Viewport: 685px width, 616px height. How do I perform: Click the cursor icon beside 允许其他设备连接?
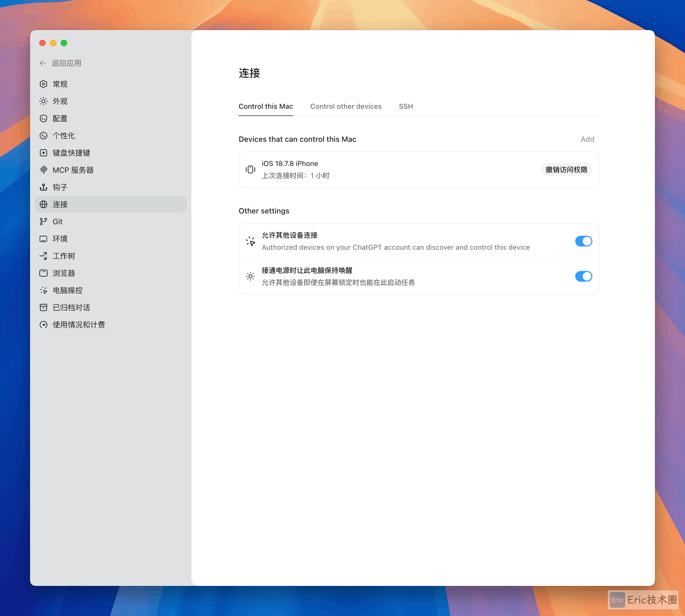(250, 241)
